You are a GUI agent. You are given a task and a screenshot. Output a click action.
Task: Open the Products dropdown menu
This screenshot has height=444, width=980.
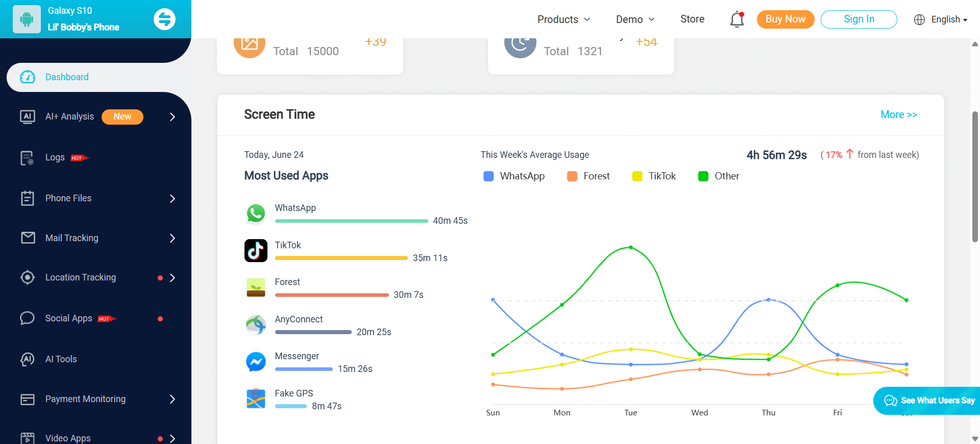[563, 19]
